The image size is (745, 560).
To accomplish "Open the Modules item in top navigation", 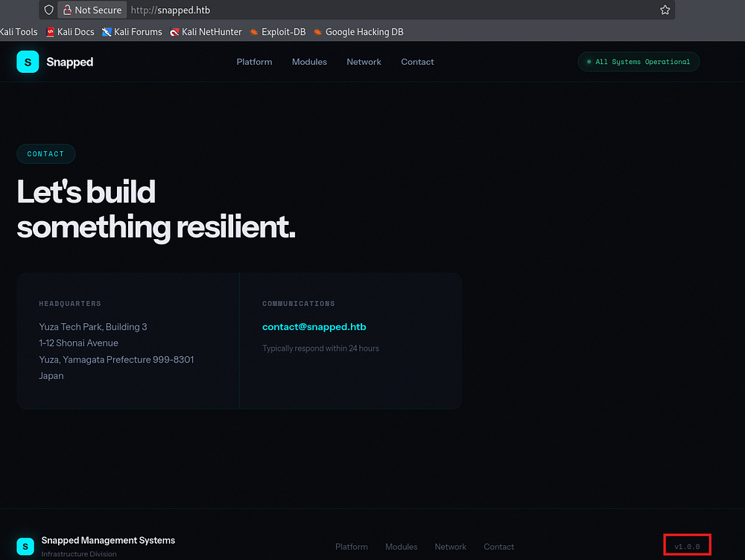I will (309, 62).
